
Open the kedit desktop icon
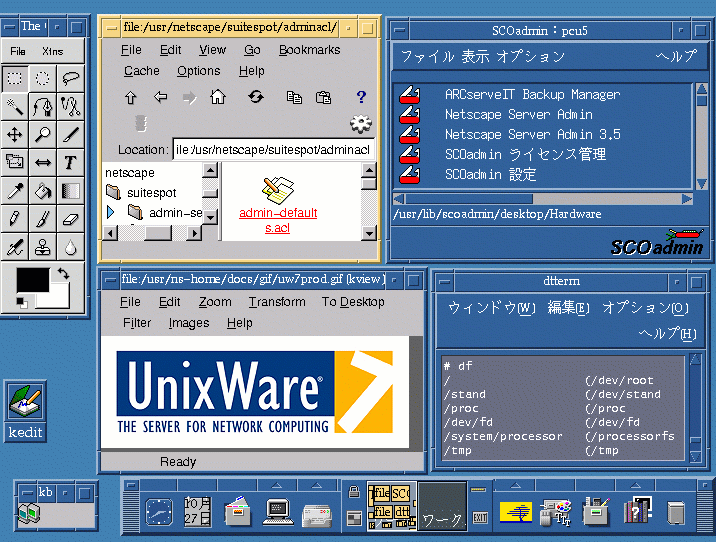tap(26, 411)
